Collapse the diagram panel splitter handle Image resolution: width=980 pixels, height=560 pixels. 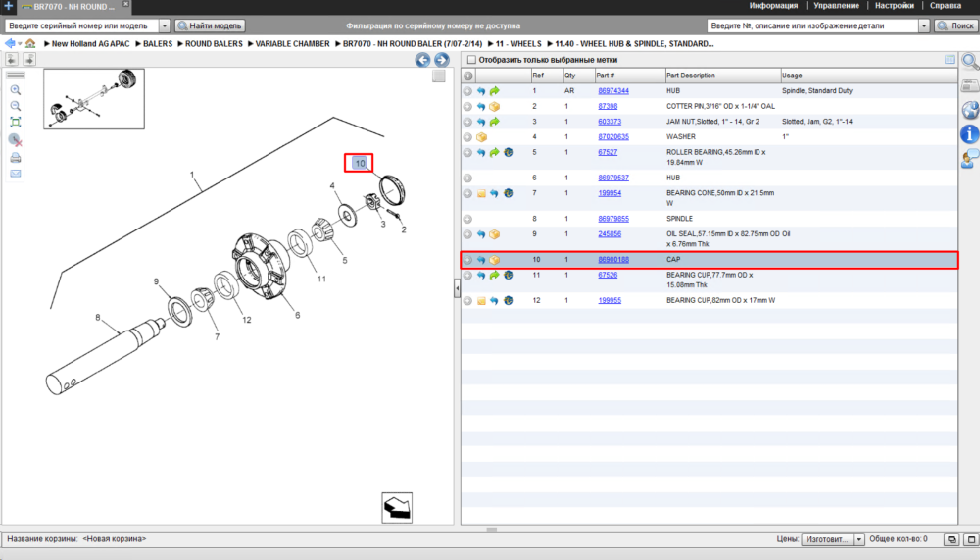coord(457,287)
